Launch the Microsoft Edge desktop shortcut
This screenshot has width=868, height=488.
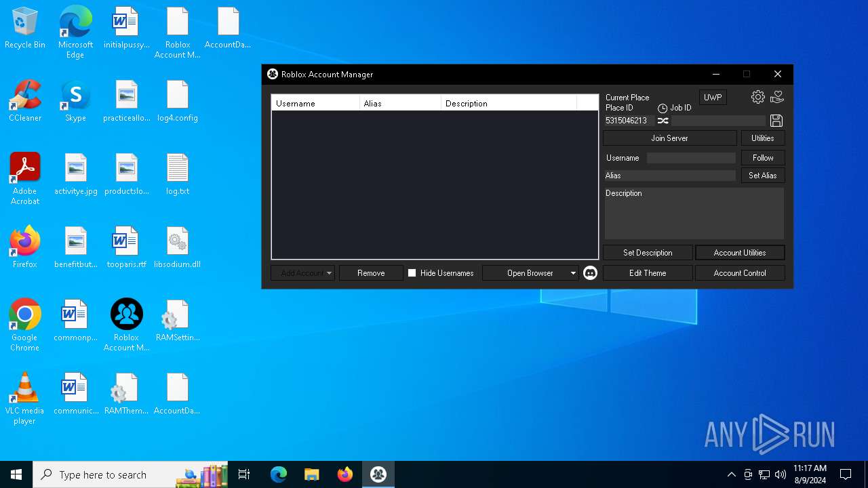(75, 32)
